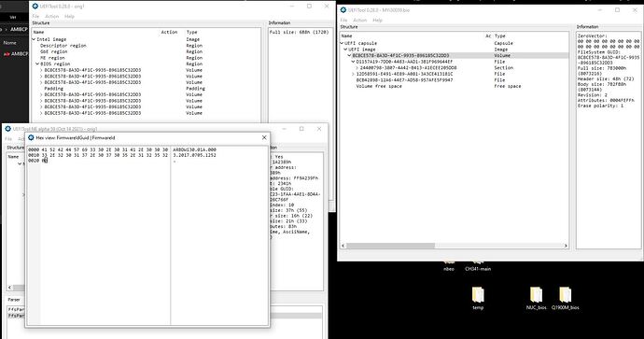The image size is (644, 339).
Task: Collapse the BIOS region node in orig1 window
Action: pyautogui.click(x=37, y=64)
